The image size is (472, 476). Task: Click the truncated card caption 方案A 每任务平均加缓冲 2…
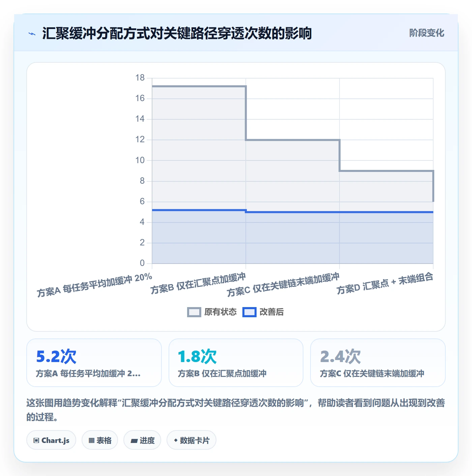click(88, 374)
